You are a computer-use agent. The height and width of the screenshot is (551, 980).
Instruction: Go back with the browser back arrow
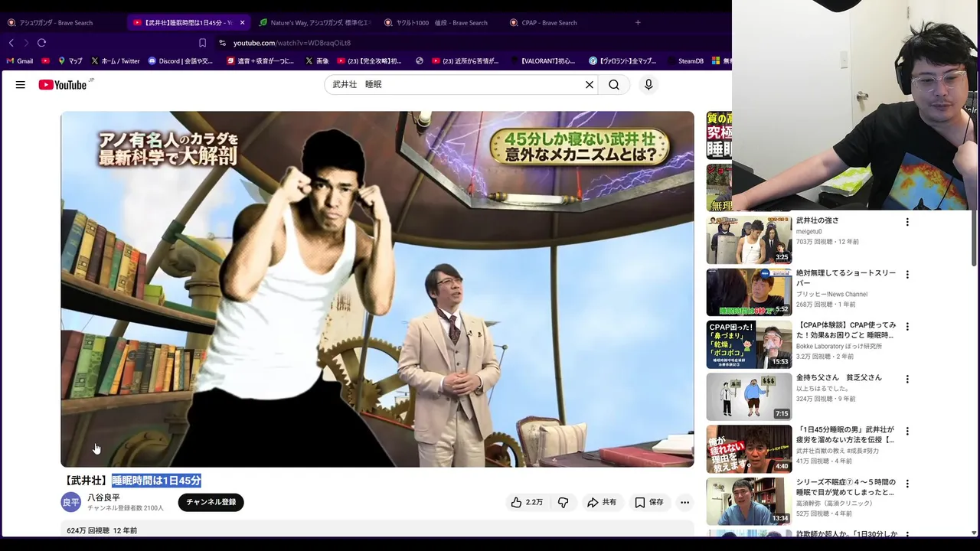[x=11, y=43]
